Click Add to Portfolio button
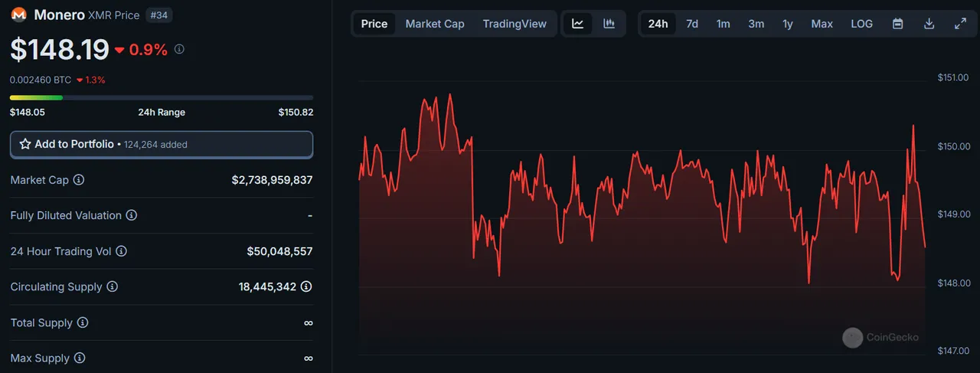Viewport: 980px width, 373px height. [162, 145]
